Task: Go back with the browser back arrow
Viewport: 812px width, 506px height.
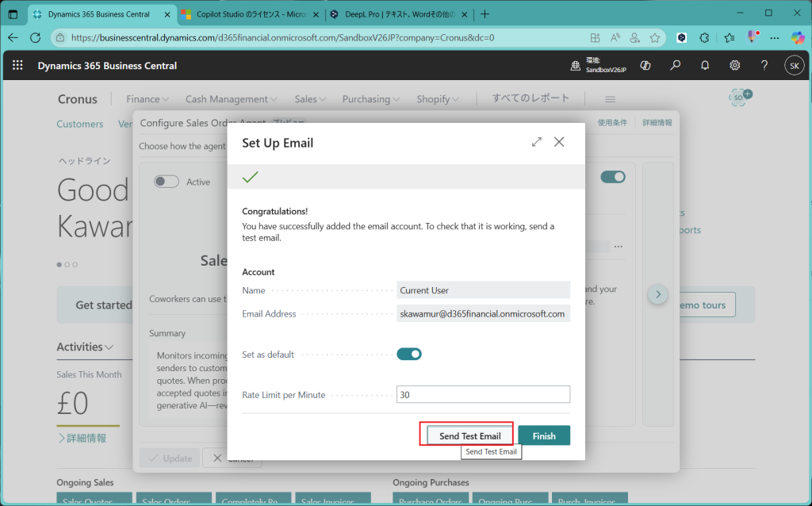Action: point(13,38)
